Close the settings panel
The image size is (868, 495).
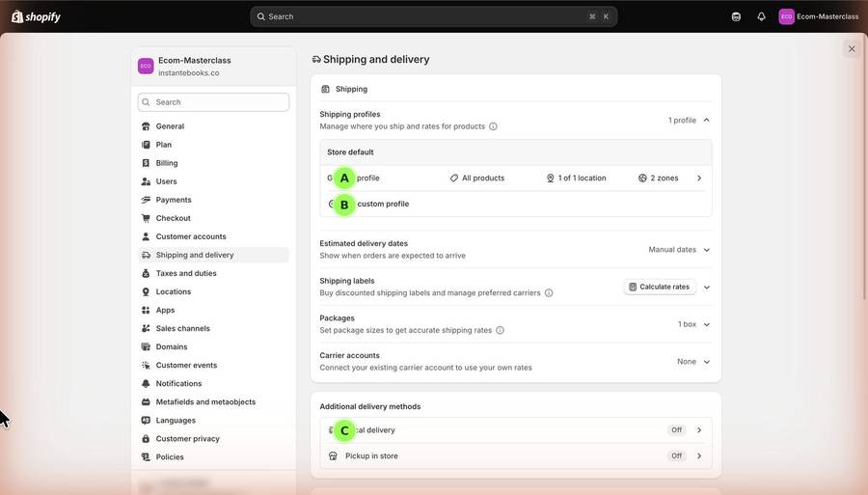pyautogui.click(x=852, y=48)
